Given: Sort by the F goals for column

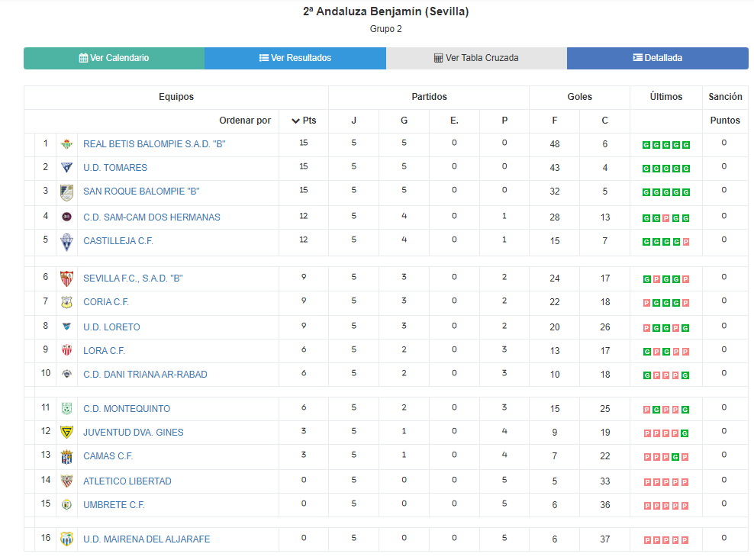Looking at the screenshot, I should click(x=555, y=121).
